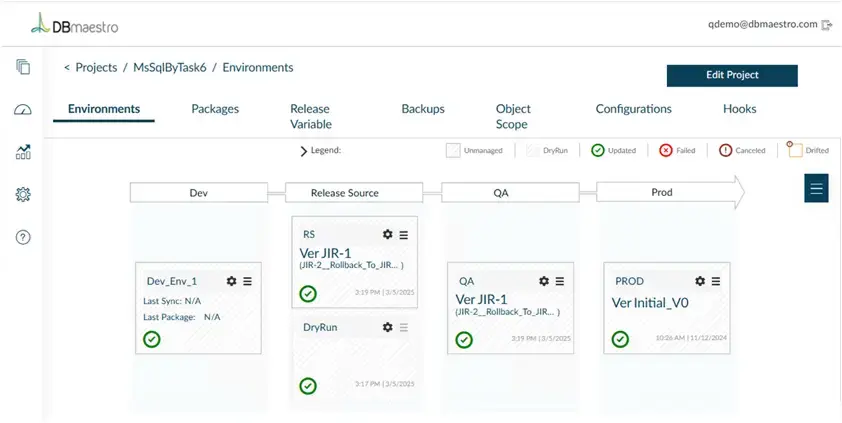
Task: Open the analytics chart icon in sidebar
Action: (23, 152)
